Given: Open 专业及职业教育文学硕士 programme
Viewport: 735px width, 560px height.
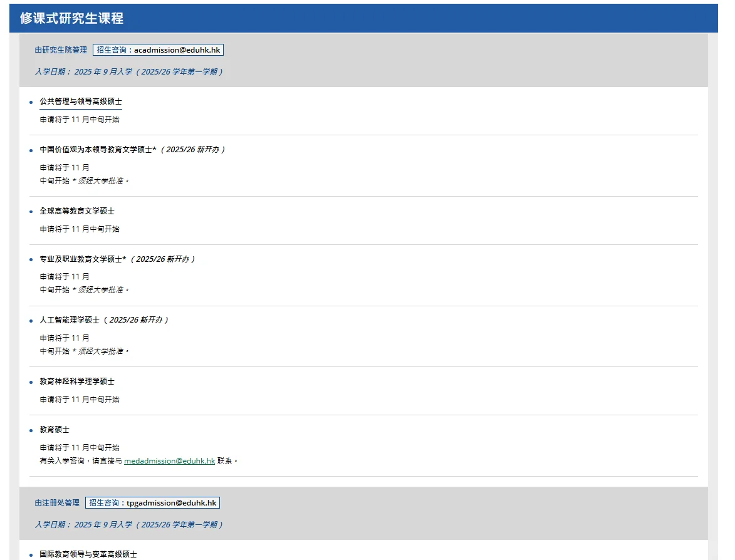Looking at the screenshot, I should point(83,259).
